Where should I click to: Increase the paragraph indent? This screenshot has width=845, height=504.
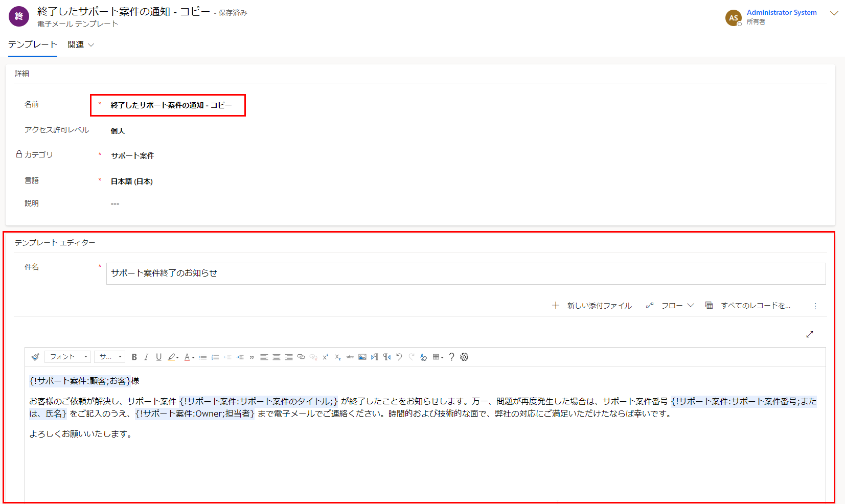coord(240,357)
